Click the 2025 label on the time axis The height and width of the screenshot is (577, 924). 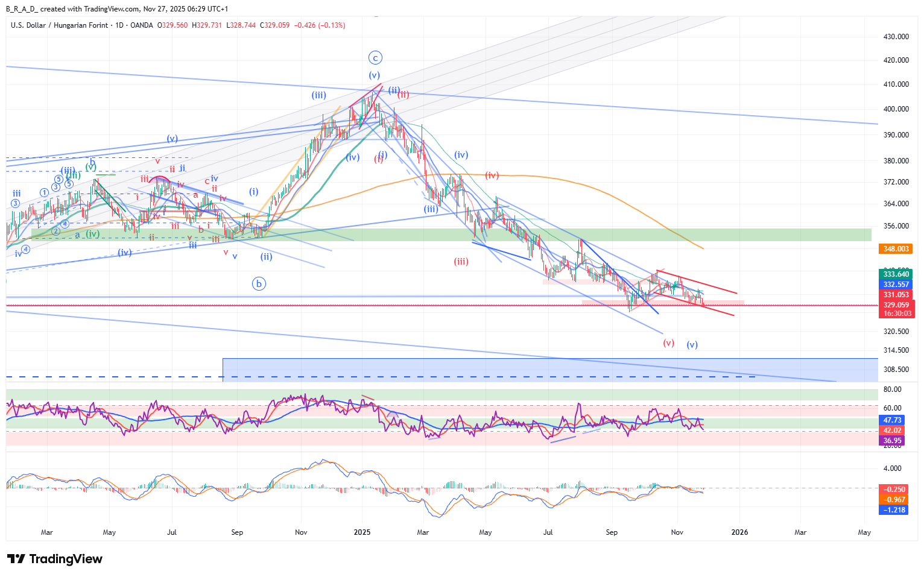[362, 532]
